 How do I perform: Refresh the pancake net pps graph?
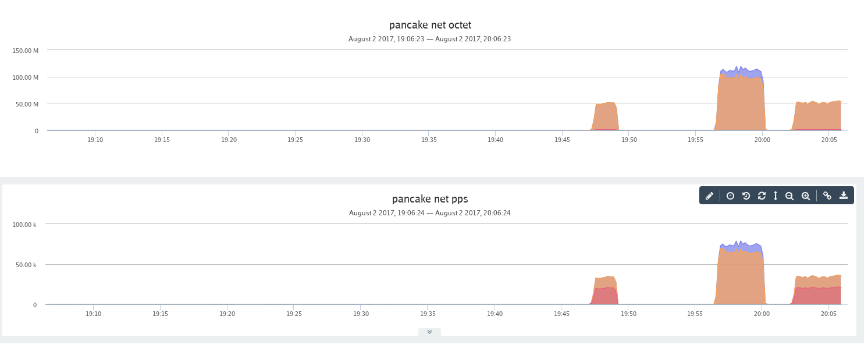click(762, 196)
